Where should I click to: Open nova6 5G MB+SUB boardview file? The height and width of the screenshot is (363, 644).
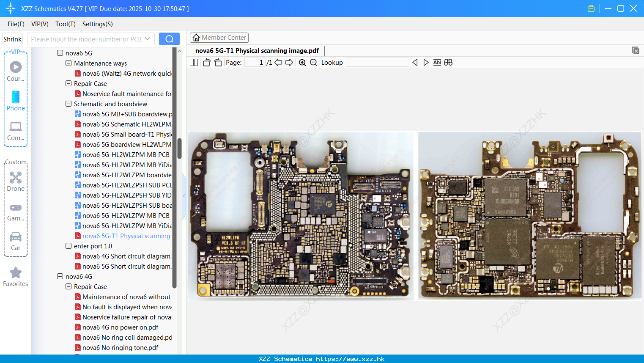[123, 114]
